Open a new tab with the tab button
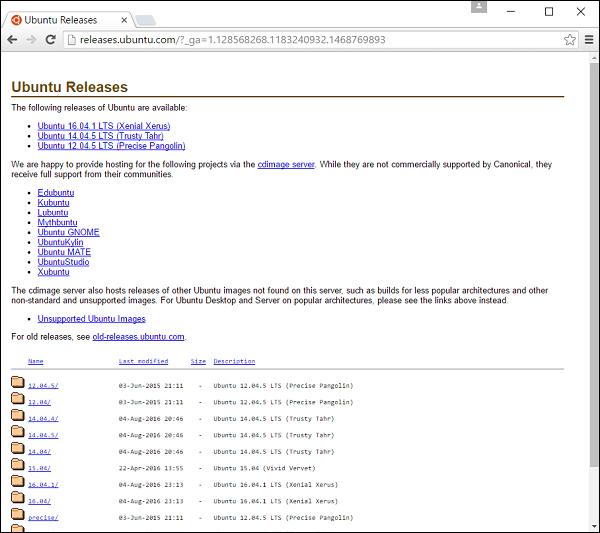The image size is (600, 533). pos(143,19)
